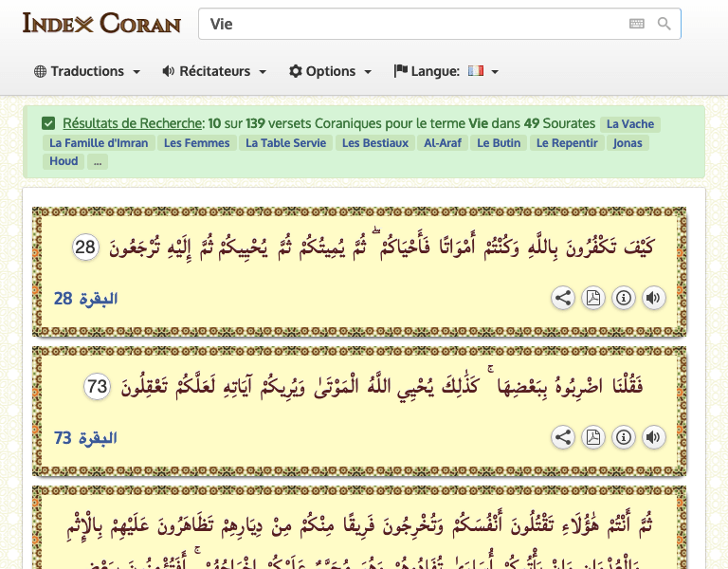Open the Options menu

coord(330,71)
